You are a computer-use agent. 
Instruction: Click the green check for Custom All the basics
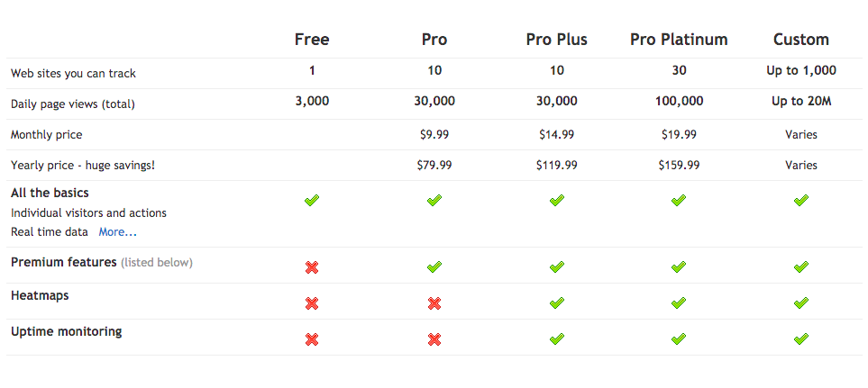[801, 201]
